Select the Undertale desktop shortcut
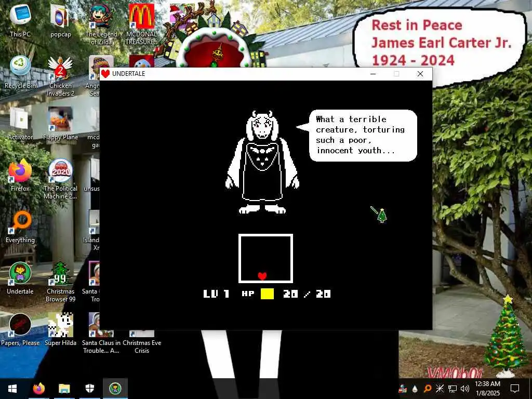The width and height of the screenshot is (532, 399). (x=20, y=278)
